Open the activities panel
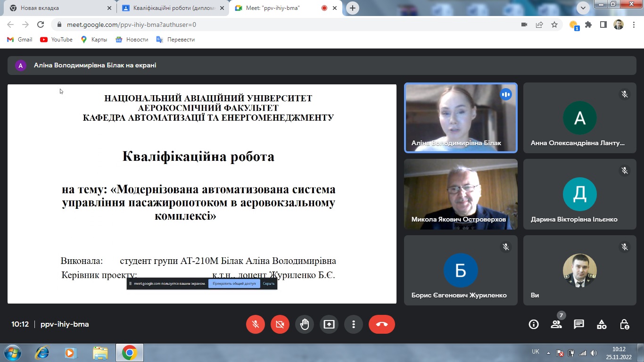644x362 pixels. 602,324
